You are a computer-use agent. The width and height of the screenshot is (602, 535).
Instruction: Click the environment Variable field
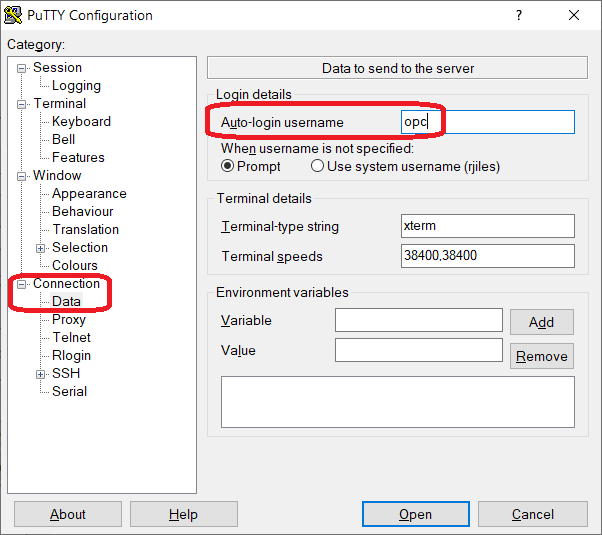coord(419,320)
